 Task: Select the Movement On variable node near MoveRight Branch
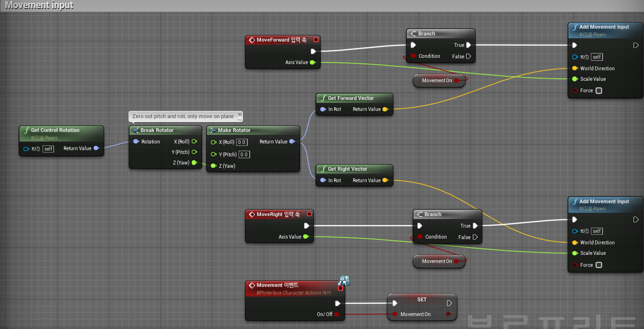(439, 261)
